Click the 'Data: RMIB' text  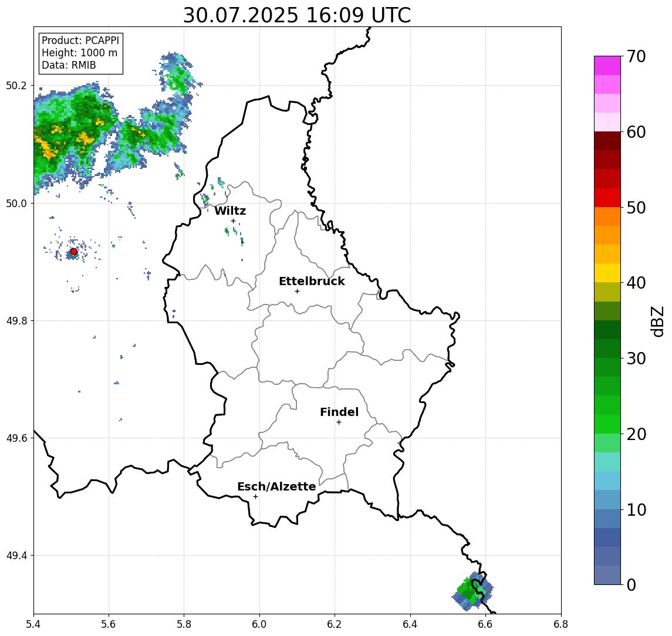[69, 66]
